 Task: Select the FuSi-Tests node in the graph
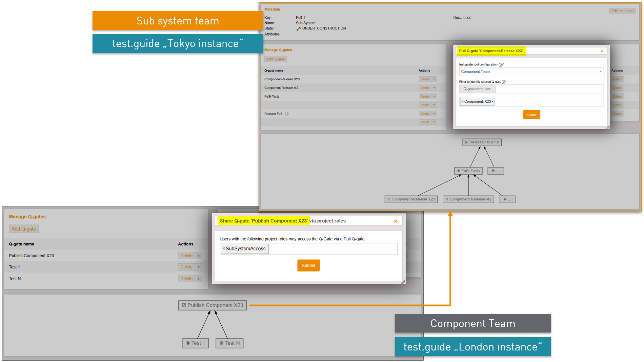pyautogui.click(x=468, y=171)
